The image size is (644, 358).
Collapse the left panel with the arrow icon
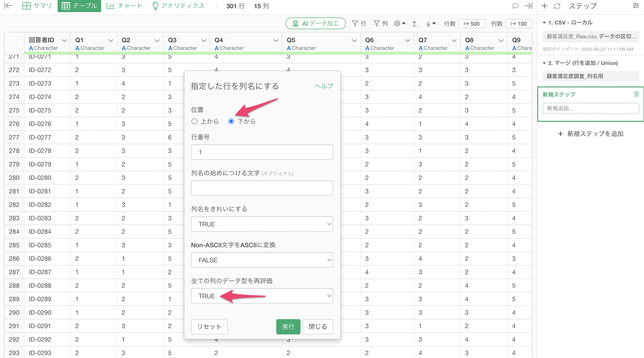tap(8, 6)
